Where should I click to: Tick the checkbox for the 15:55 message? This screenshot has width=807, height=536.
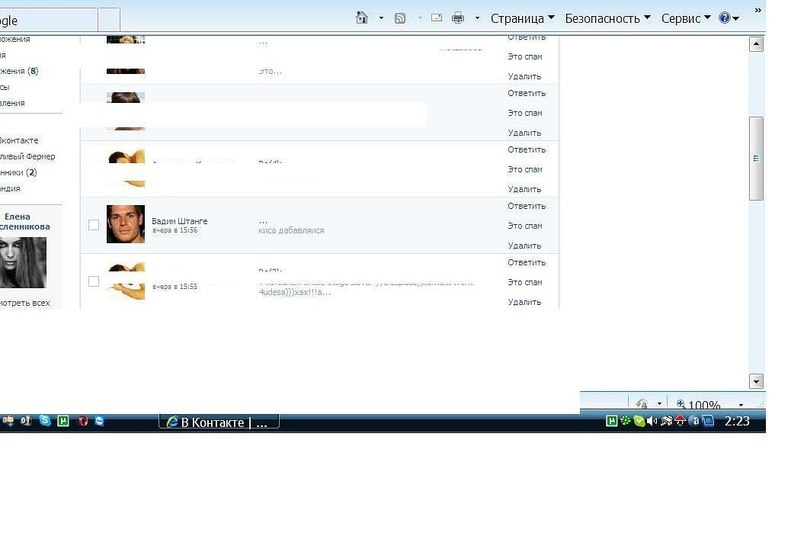click(x=94, y=281)
